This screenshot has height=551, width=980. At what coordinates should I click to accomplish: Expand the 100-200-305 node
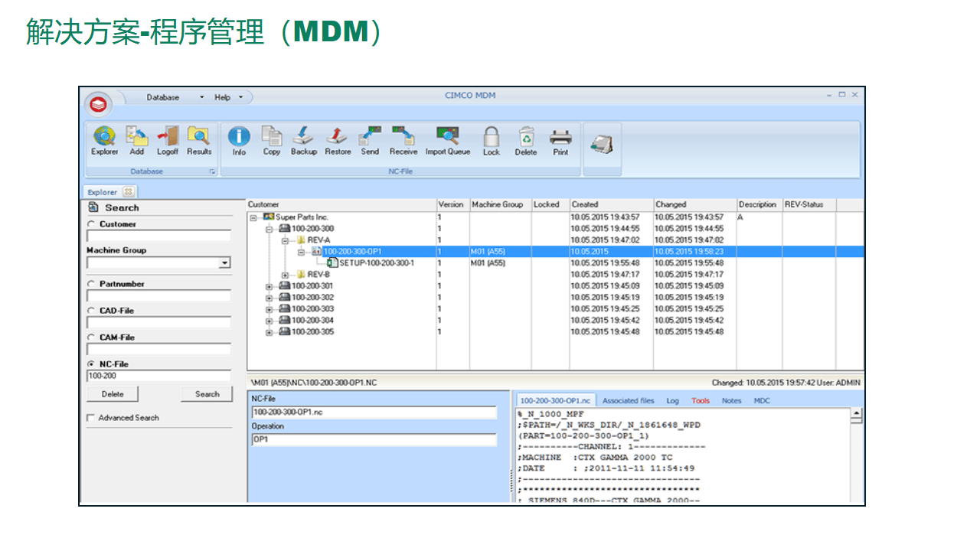(x=269, y=333)
